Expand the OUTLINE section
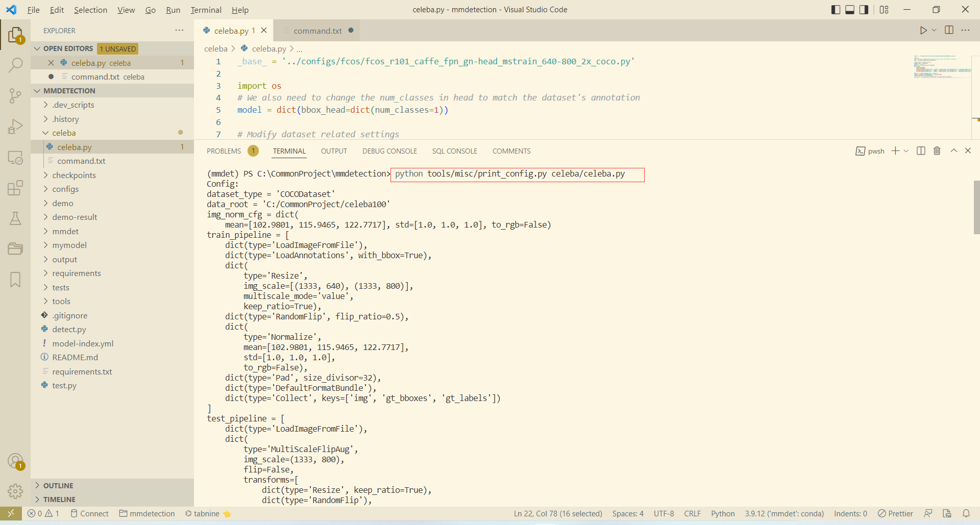 [x=58, y=486]
